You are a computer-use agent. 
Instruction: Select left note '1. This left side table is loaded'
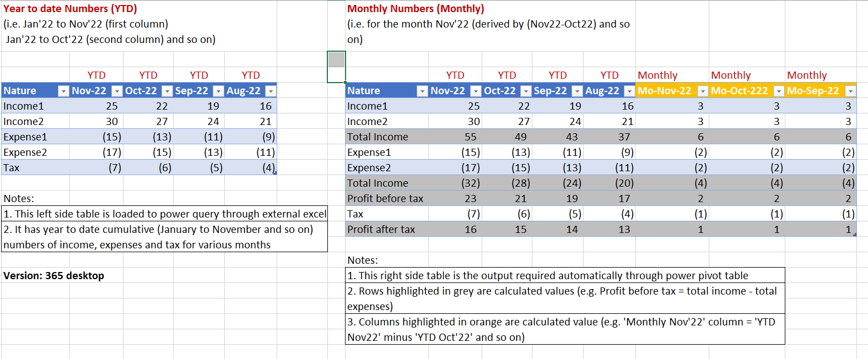click(x=165, y=214)
